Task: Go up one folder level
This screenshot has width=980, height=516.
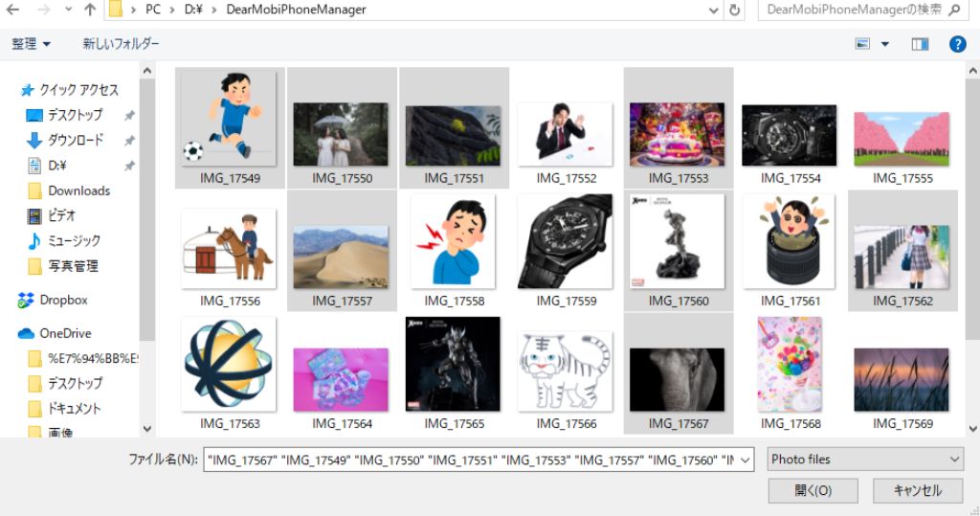Action: coord(90,10)
